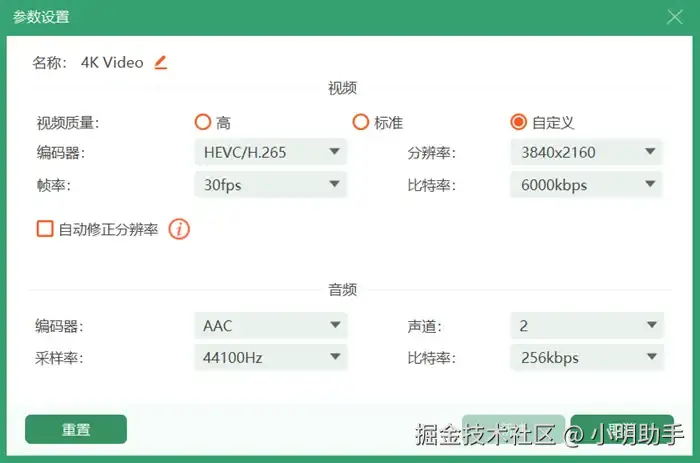Click the 采样率 label

pyautogui.click(x=59, y=358)
